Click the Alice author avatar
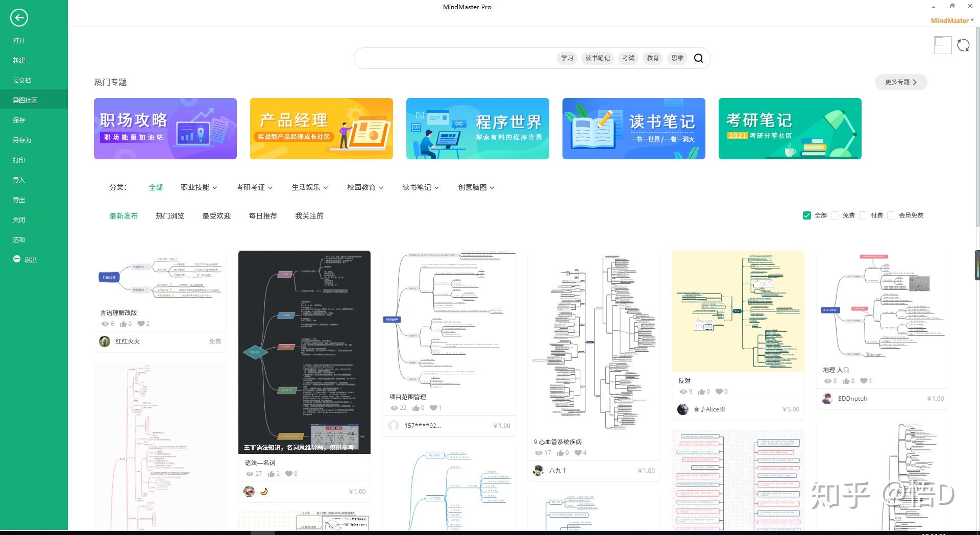The image size is (980, 535). click(x=682, y=409)
